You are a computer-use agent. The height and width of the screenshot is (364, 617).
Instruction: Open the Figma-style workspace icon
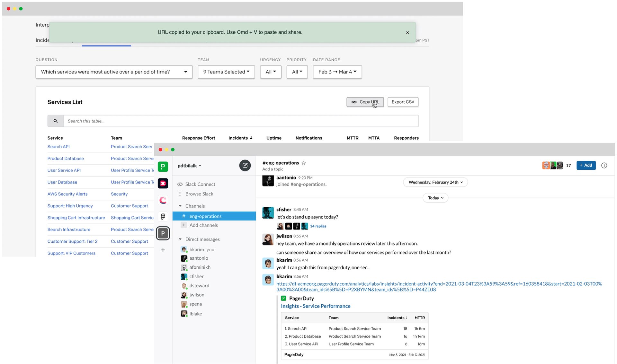[x=163, y=217]
